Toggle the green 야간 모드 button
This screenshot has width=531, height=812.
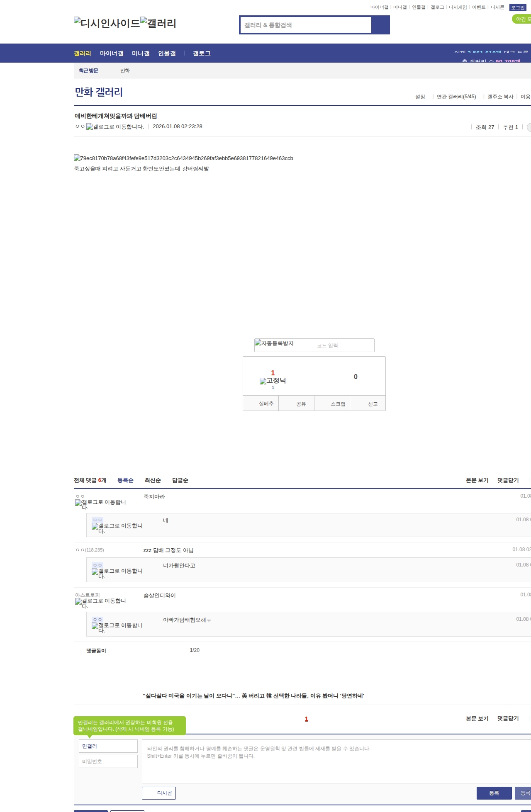522,19
